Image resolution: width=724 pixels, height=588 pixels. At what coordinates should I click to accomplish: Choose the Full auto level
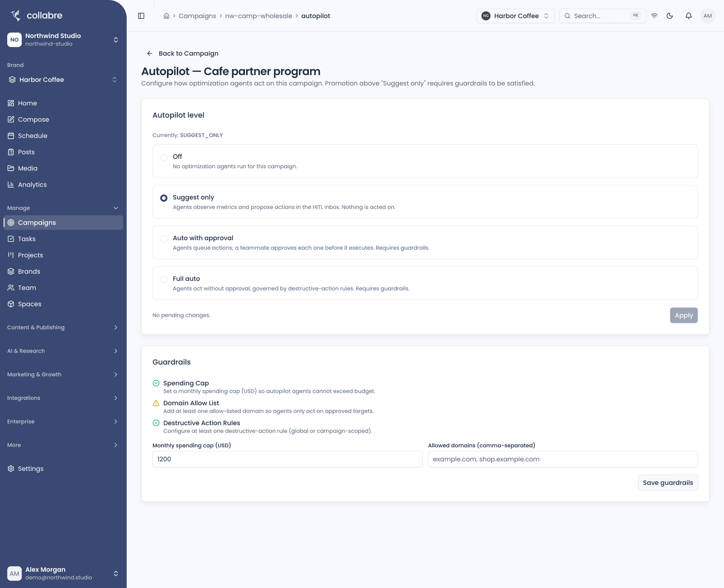click(164, 280)
